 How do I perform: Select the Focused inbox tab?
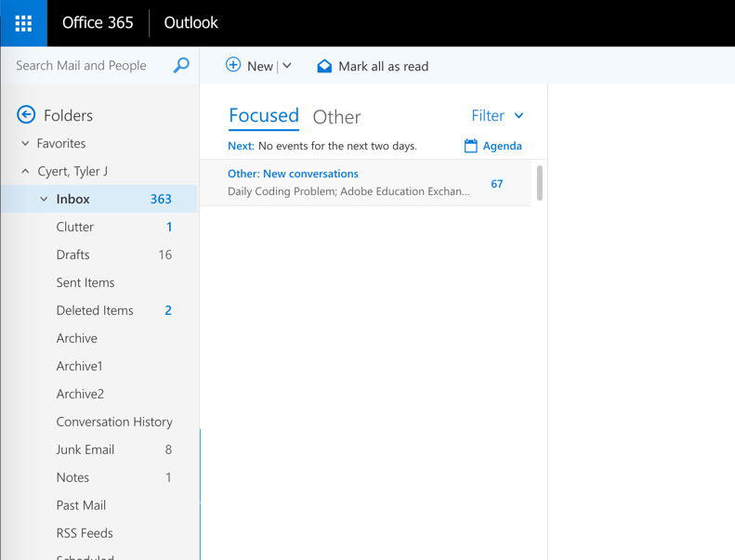[x=264, y=116]
